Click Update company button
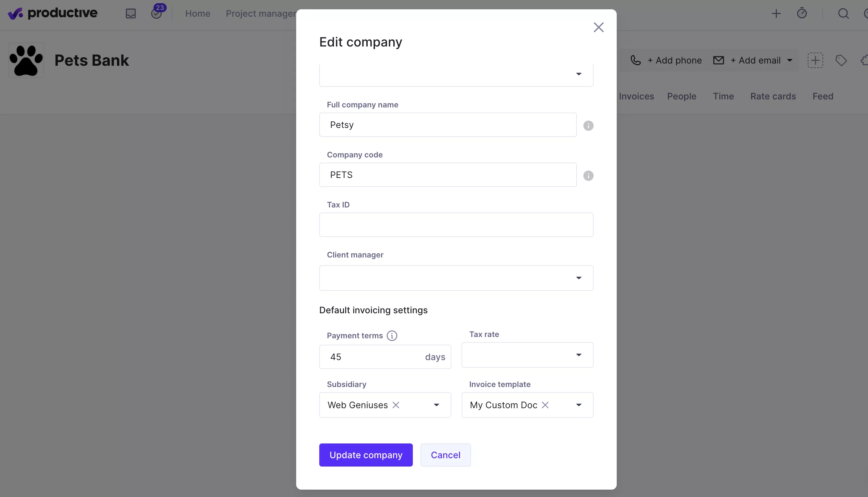This screenshot has width=868, height=497. point(366,455)
